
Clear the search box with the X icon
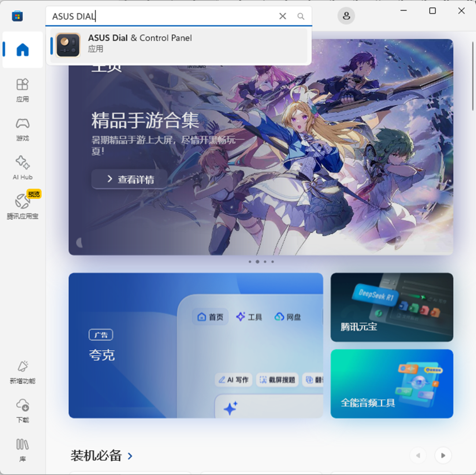(x=283, y=16)
